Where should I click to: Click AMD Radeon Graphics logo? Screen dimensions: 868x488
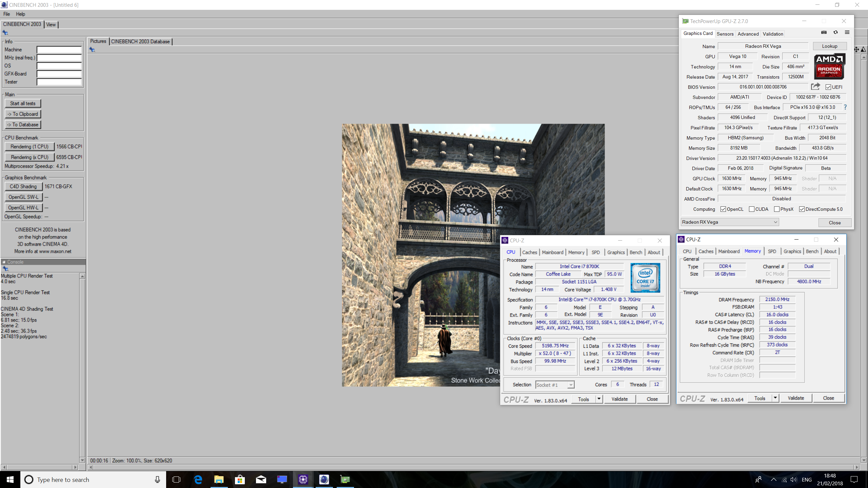(x=829, y=66)
